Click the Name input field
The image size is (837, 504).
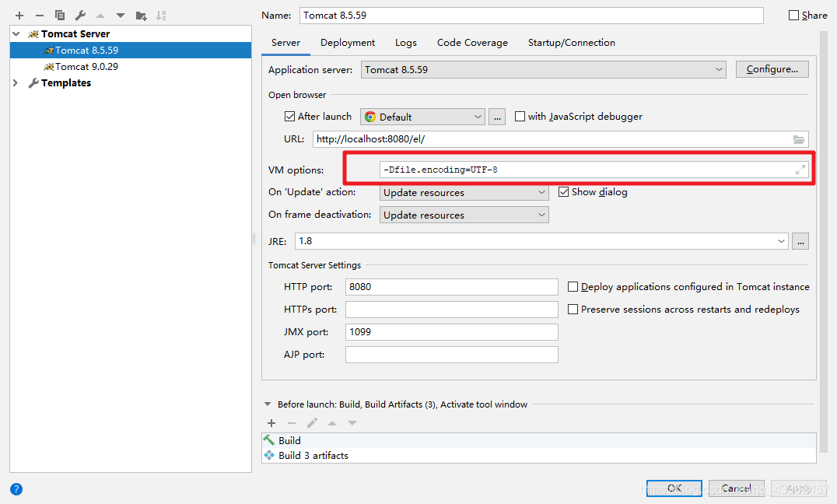pyautogui.click(x=531, y=16)
